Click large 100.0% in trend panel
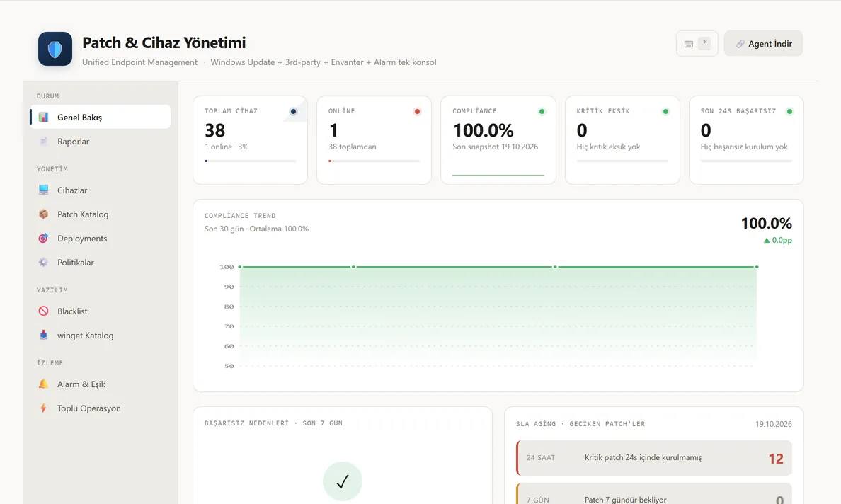This screenshot has height=504, width=841. pyautogui.click(x=767, y=223)
